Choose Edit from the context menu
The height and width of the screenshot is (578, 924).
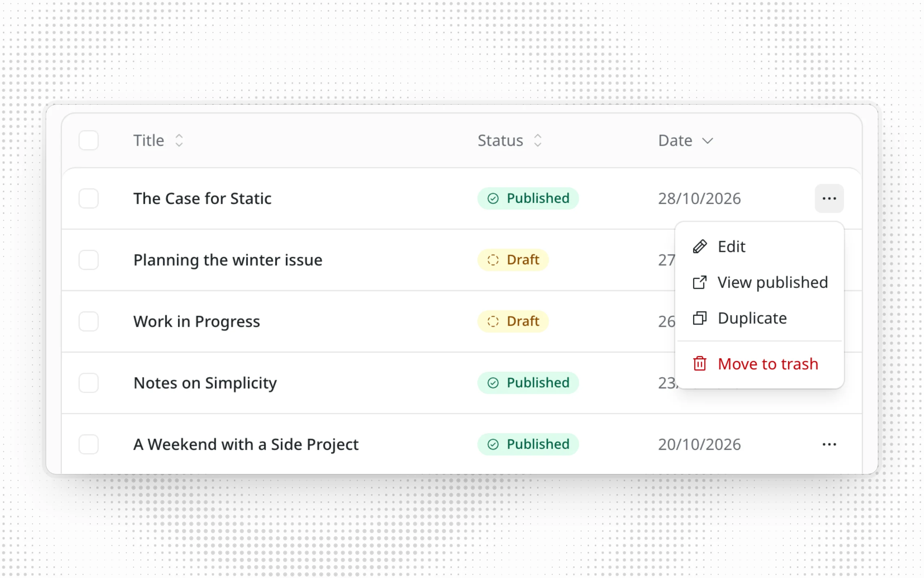point(759,247)
